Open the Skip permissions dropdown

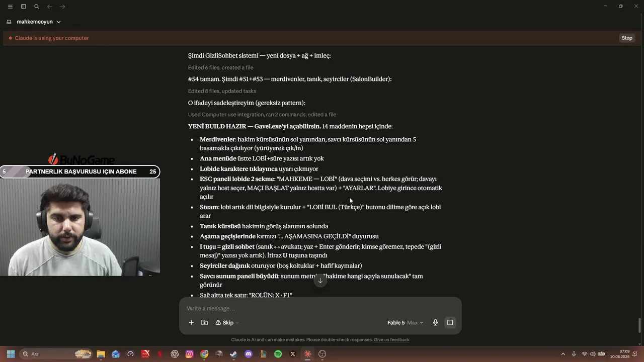(x=227, y=323)
